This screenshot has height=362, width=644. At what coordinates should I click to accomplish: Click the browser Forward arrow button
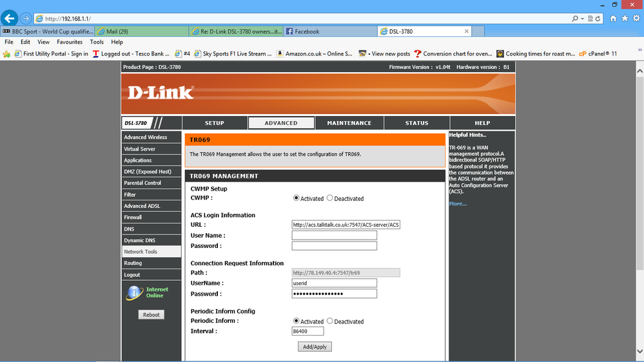click(26, 19)
